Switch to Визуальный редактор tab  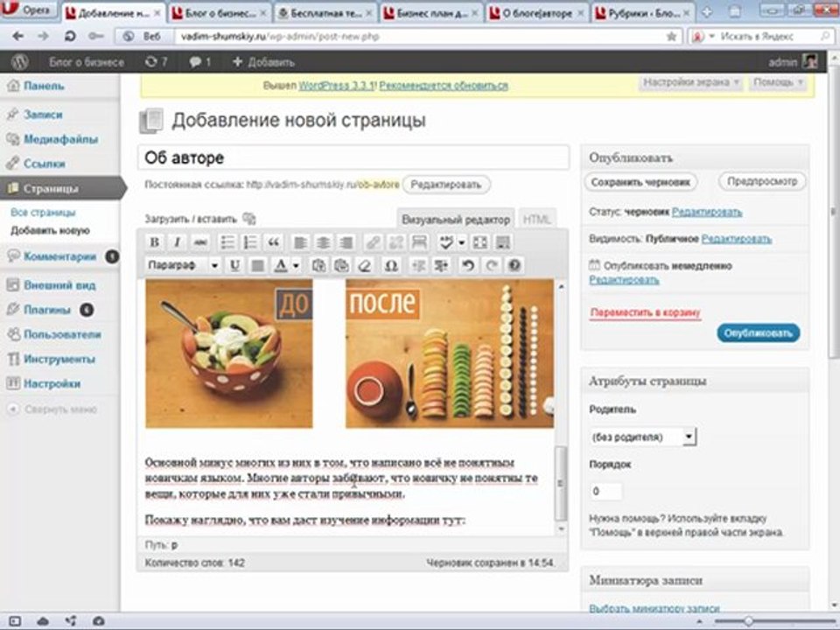pyautogui.click(x=456, y=220)
